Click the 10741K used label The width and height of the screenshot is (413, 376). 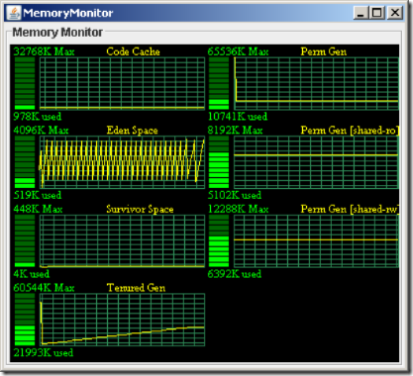tap(237, 117)
